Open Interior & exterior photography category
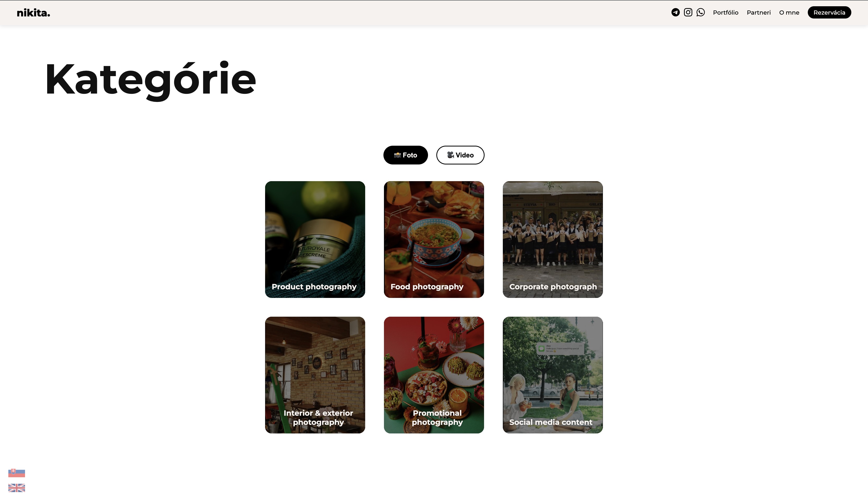This screenshot has width=868, height=502. tap(315, 375)
